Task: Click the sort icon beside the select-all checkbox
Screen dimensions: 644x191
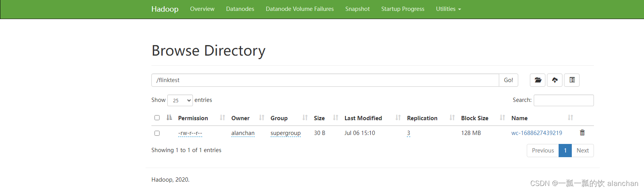Action: 169,117
